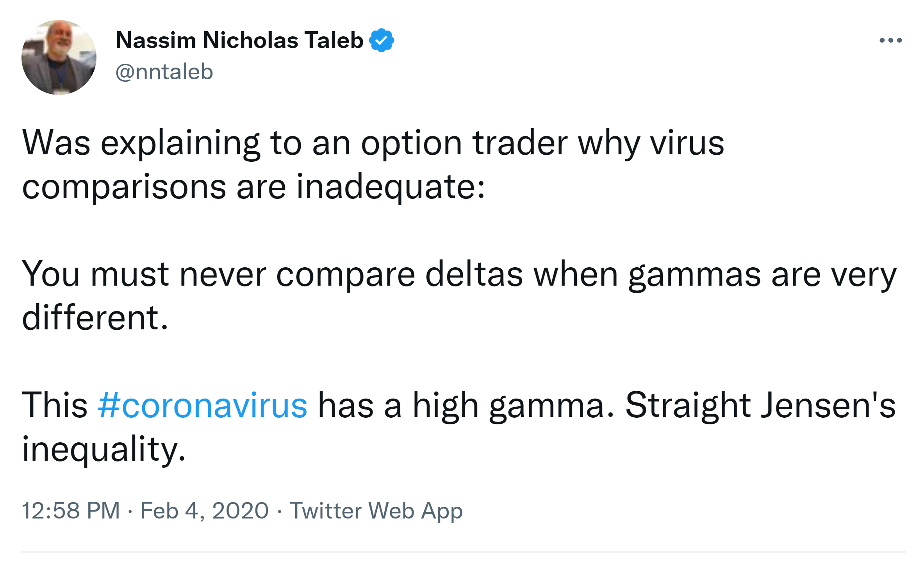The image size is (924, 565).
Task: Click the phrase "Straight Jensen's"
Action: [760, 405]
